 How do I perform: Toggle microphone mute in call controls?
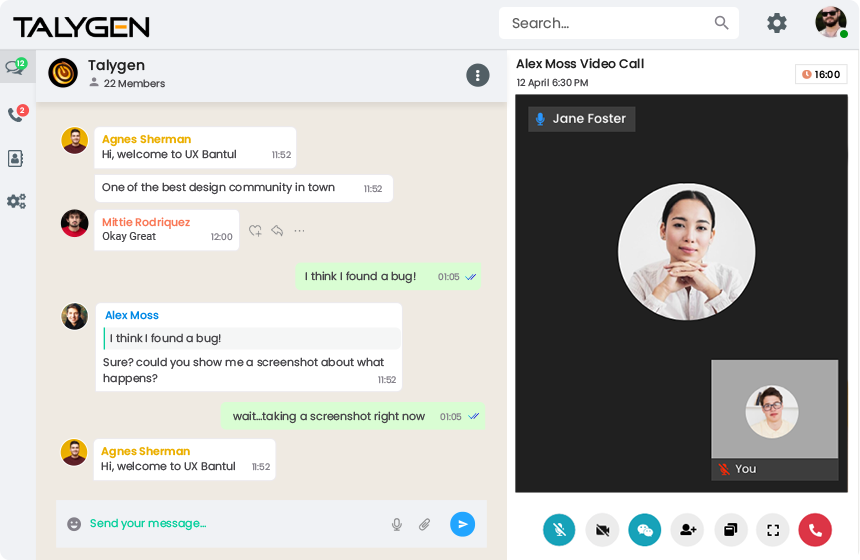559,530
